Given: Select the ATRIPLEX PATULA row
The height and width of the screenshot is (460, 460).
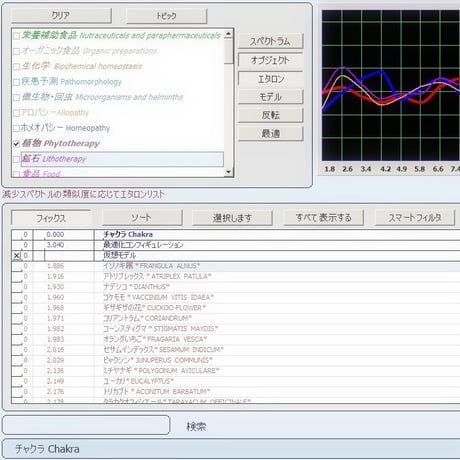Looking at the screenshot, I should click(x=235, y=276).
